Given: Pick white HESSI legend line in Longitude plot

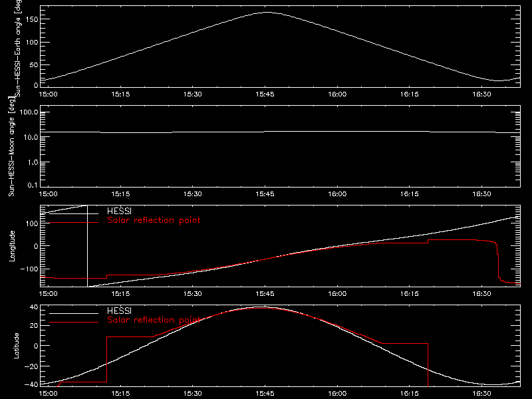Looking at the screenshot, I should pos(74,213).
